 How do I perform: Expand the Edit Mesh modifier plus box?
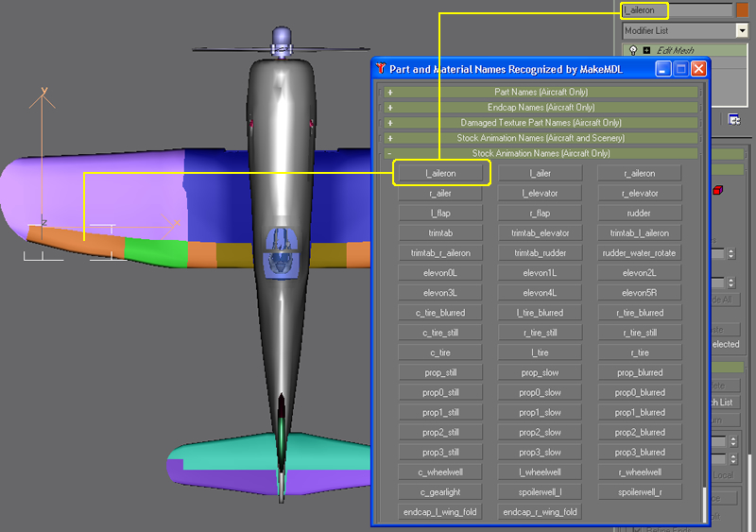[x=646, y=50]
